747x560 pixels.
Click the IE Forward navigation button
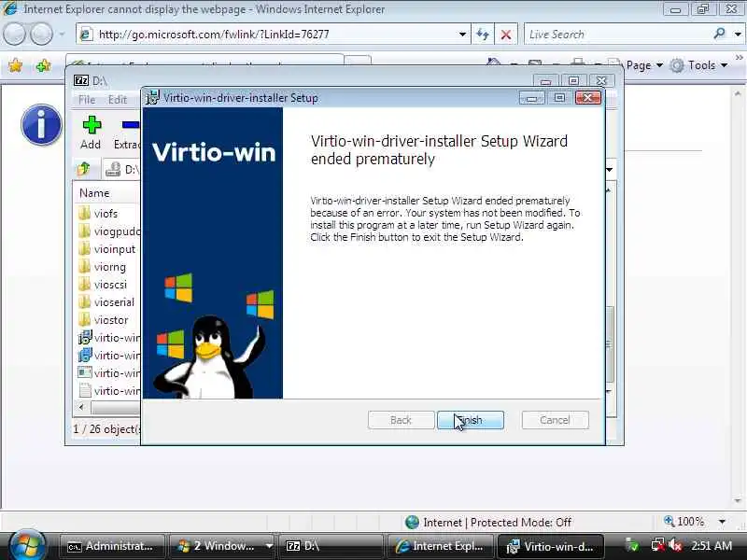point(41,35)
